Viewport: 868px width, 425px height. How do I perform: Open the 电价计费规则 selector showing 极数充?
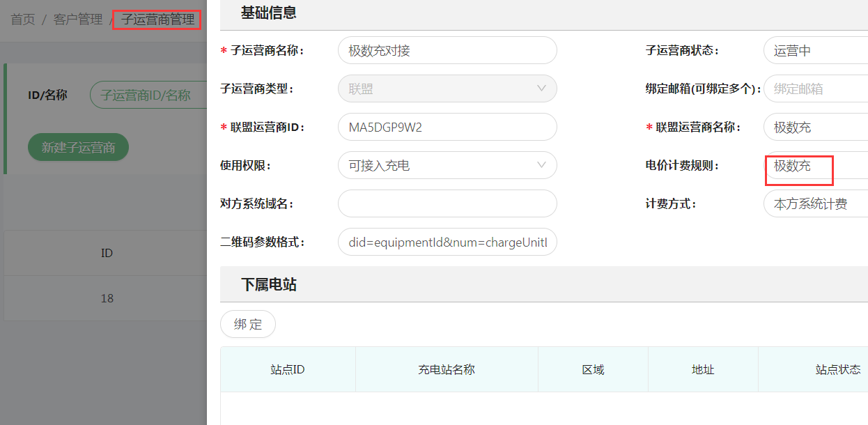click(x=815, y=166)
